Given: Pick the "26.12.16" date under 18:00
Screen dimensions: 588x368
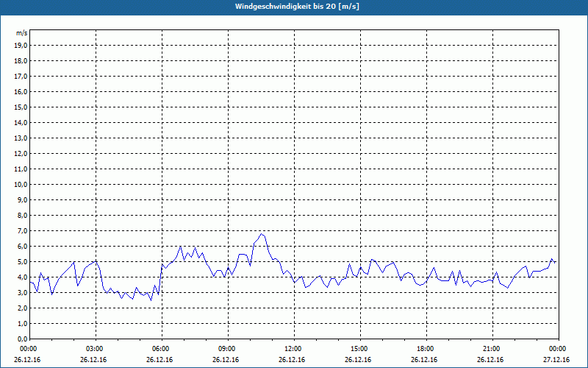Looking at the screenshot, I should pyautogui.click(x=424, y=360).
